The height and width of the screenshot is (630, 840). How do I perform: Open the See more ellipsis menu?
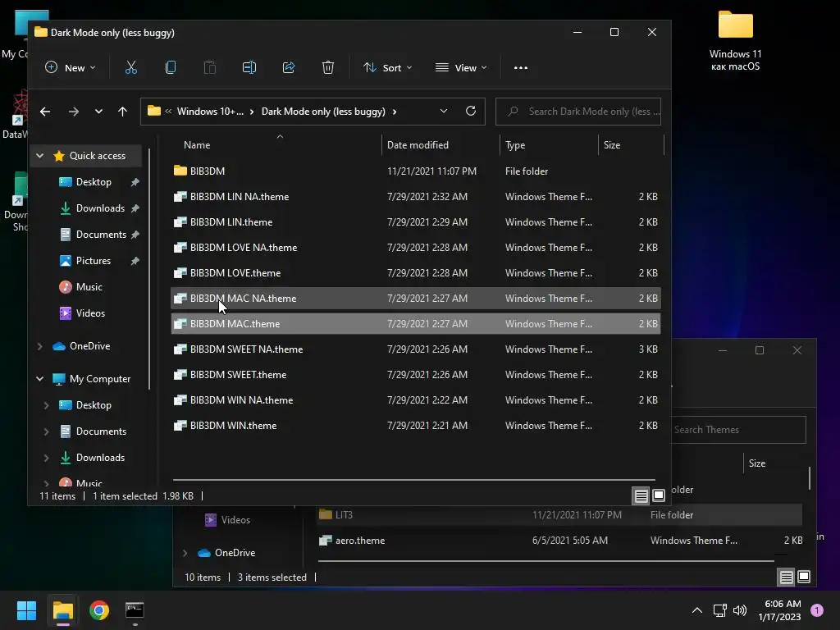(x=521, y=67)
